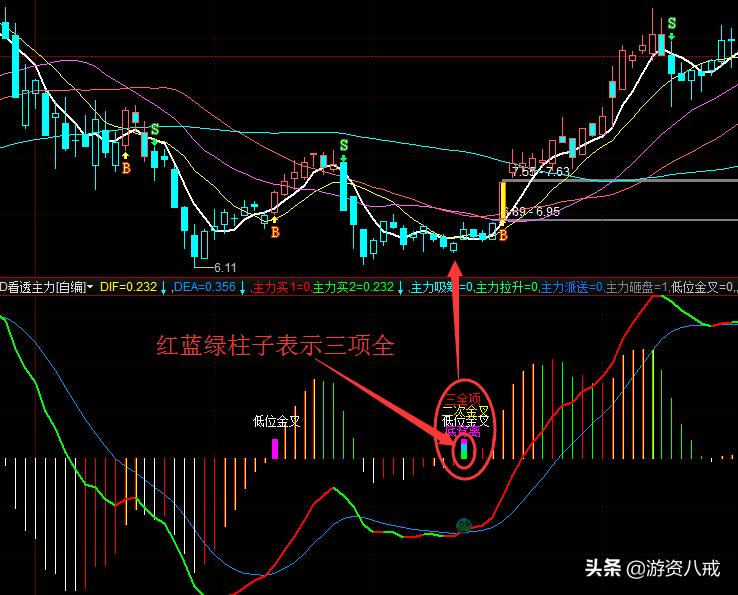Click the down arrow after DIF value
738x595 pixels.
163,287
